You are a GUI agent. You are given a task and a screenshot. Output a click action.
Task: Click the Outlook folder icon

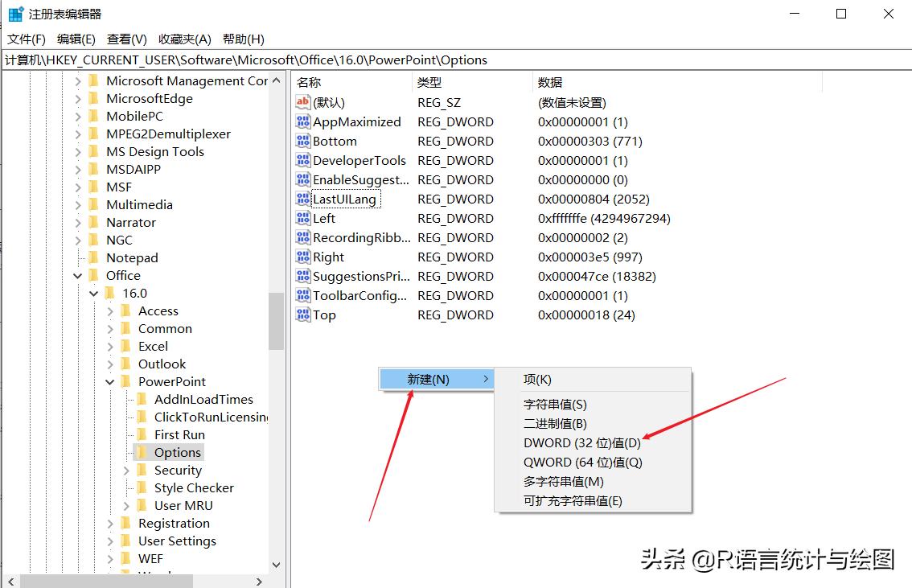(x=125, y=364)
